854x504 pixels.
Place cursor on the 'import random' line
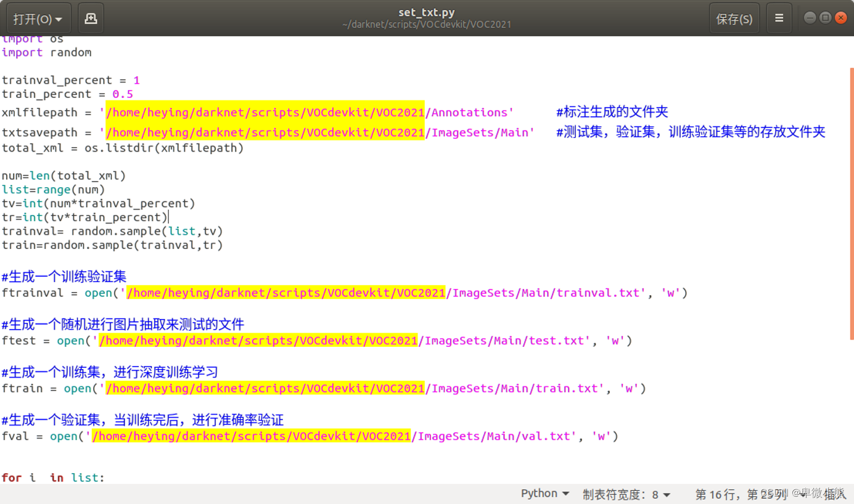pos(47,52)
